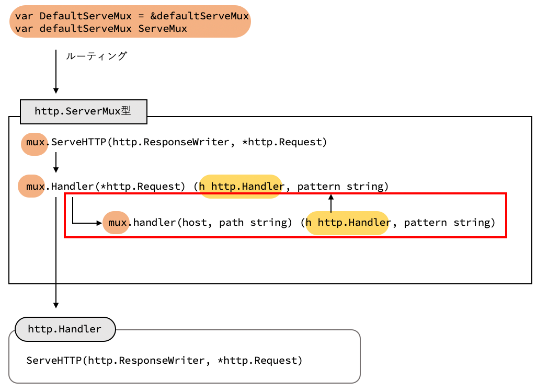Select the mux.Handler method signature line
This screenshot has height=392, width=548.
[204, 186]
